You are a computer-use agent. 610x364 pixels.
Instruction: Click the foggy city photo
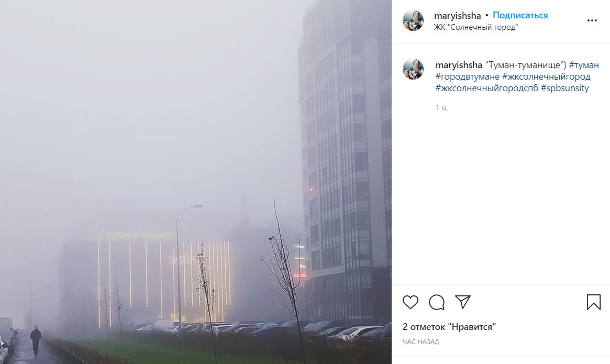[196, 182]
